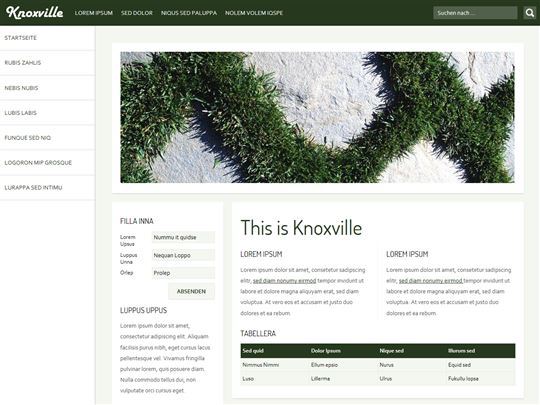Click the Nequan Loppo input field
Image resolution: width=540 pixels, height=405 pixels.
pyautogui.click(x=183, y=255)
